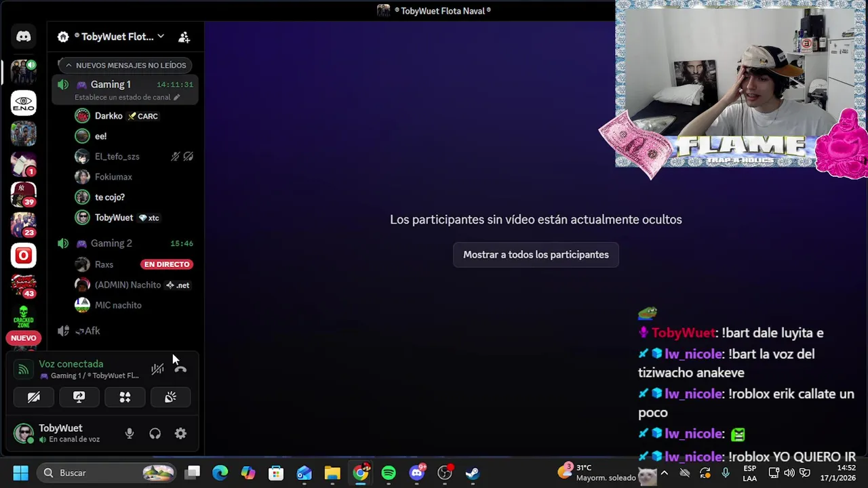
Task: Click the CARC server tag beside Darkko
Action: click(142, 117)
